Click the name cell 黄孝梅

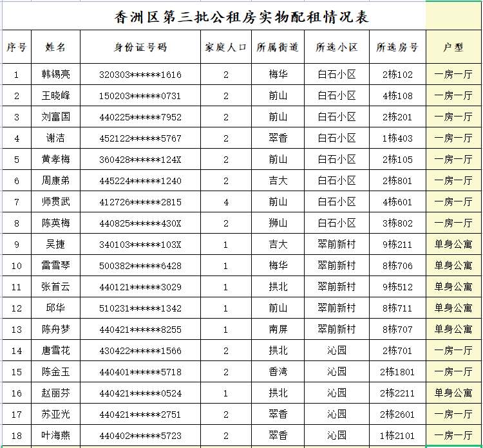coord(55,160)
